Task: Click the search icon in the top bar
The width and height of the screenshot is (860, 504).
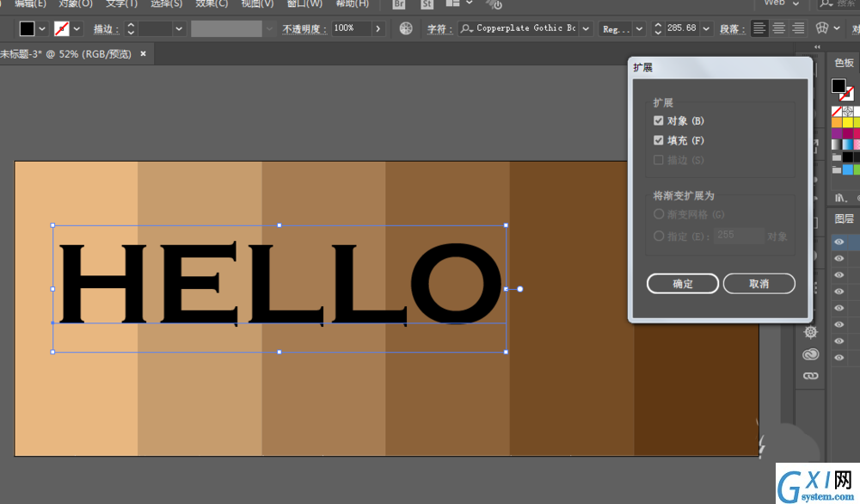Action: pyautogui.click(x=826, y=3)
